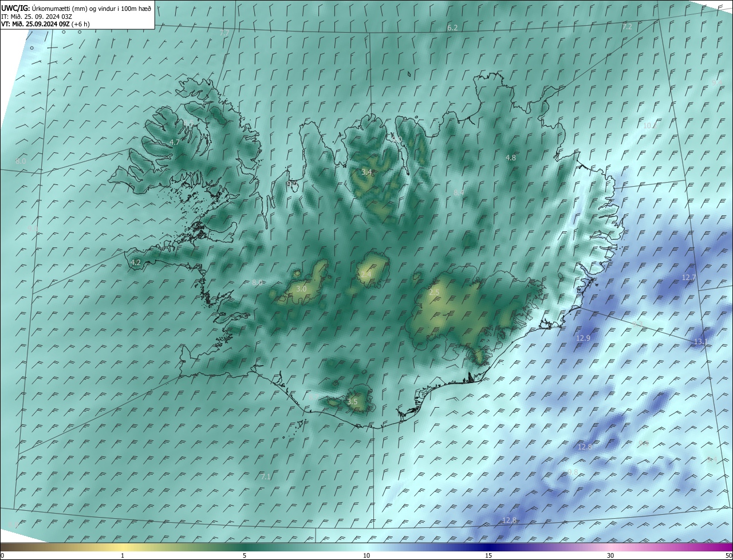733x560 pixels.
Task: Click the 4.7 value over the Westfjords
Action: 174,142
